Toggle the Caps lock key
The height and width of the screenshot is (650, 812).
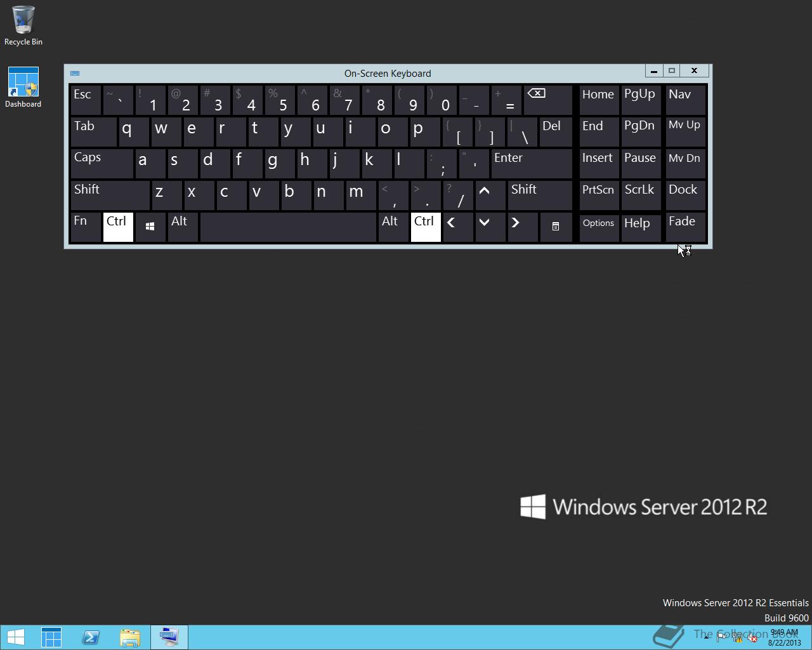[101, 163]
